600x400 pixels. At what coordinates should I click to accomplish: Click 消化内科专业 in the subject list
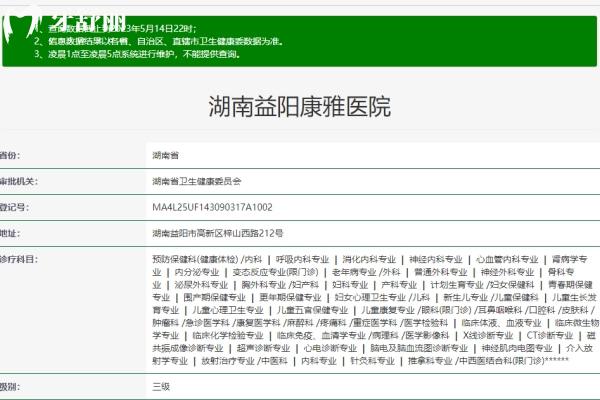point(369,260)
